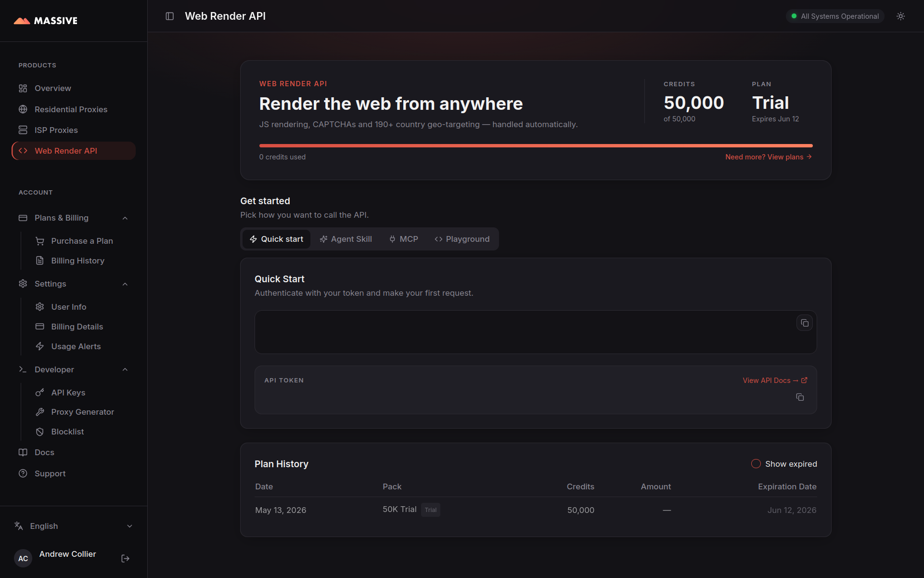Click the Billing History document icon

tap(40, 261)
